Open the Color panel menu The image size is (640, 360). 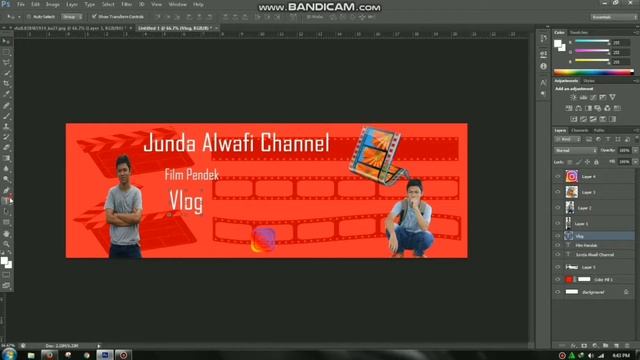636,32
